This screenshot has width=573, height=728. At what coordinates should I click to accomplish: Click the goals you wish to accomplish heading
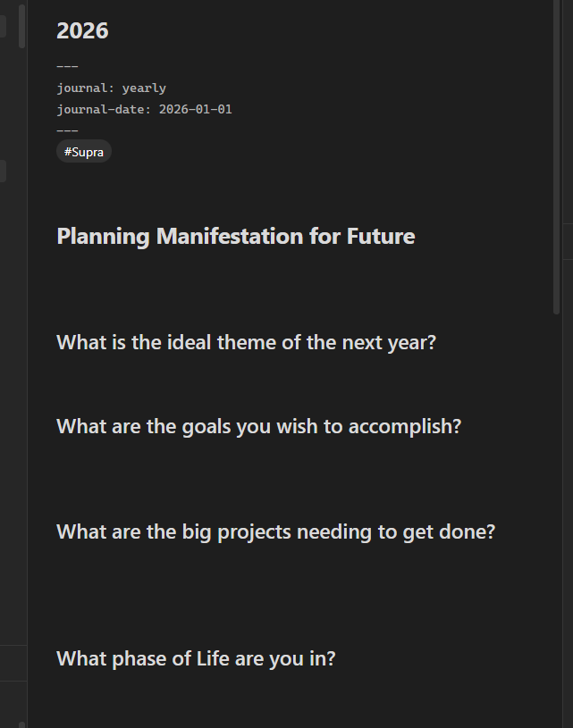(258, 427)
